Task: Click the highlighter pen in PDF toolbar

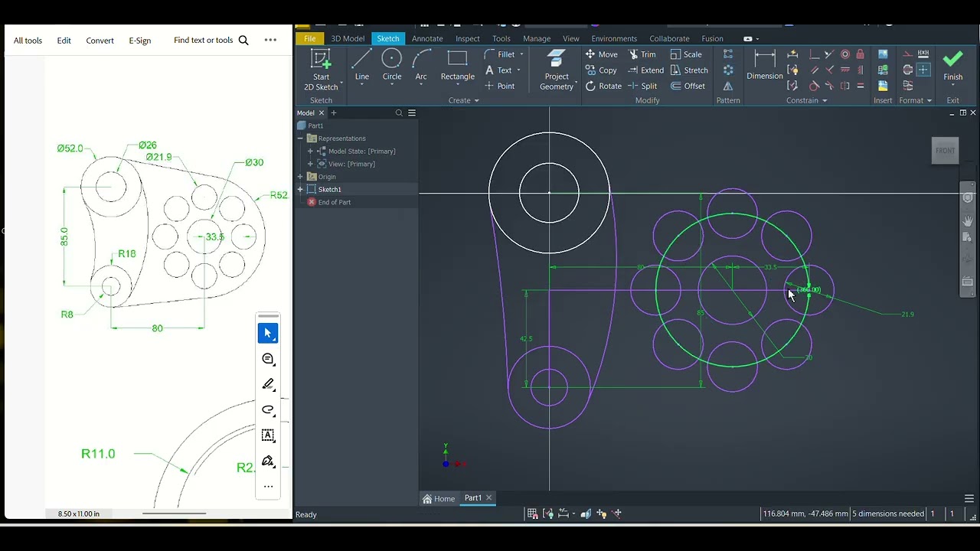Action: 268,384
